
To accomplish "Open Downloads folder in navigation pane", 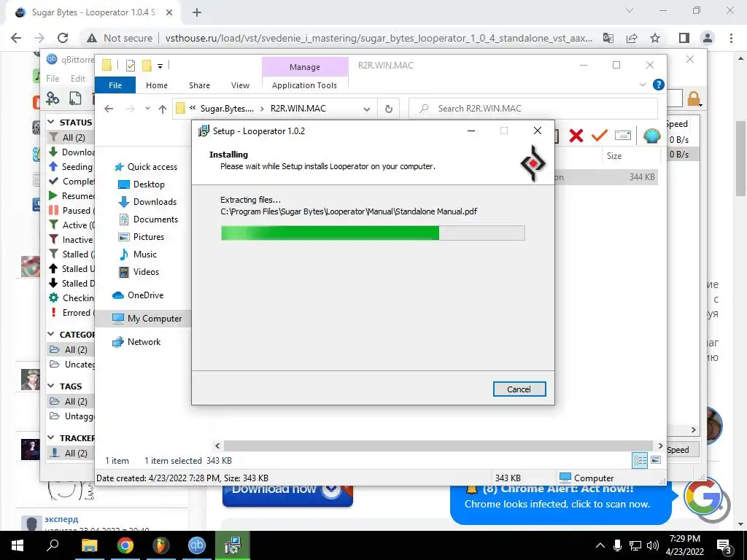I will [147, 202].
